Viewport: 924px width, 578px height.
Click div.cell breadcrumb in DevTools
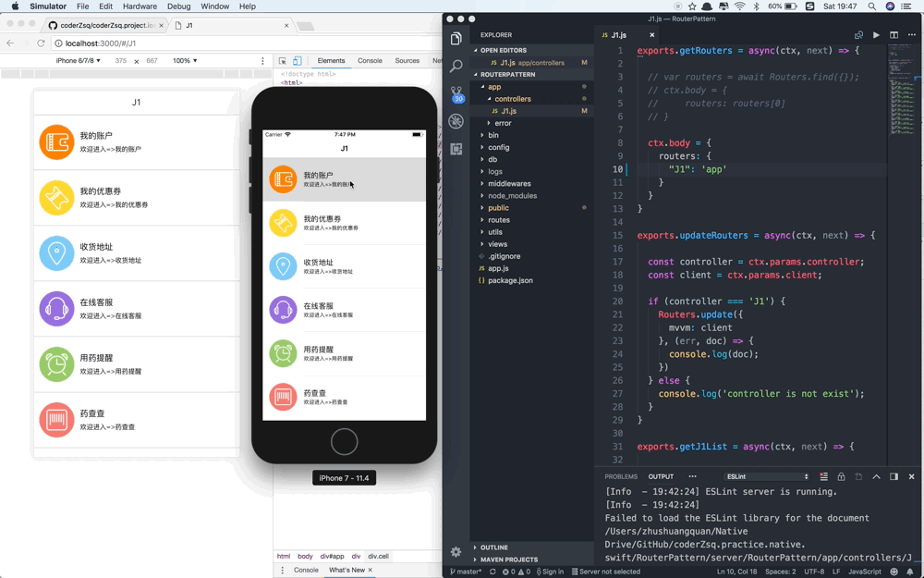(x=378, y=556)
